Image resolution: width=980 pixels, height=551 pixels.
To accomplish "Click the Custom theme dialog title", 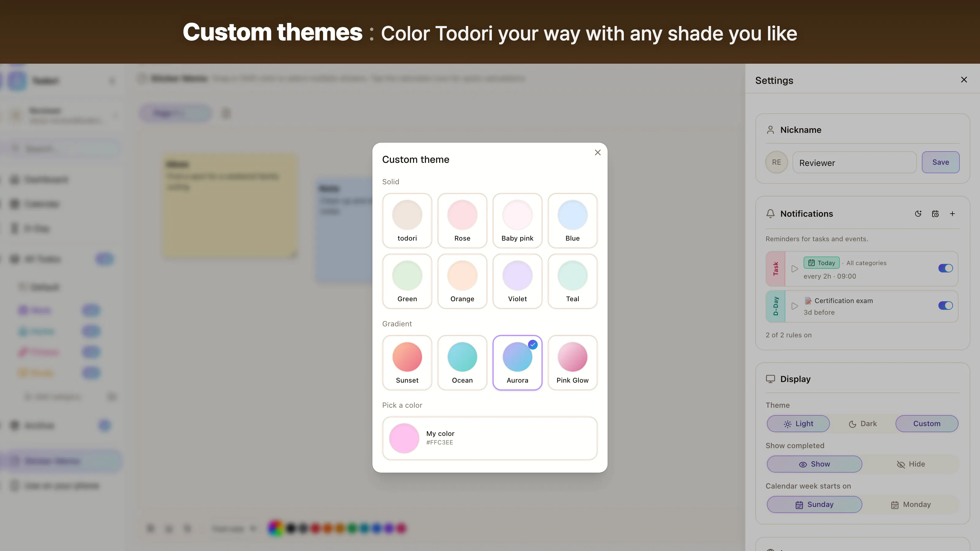I will pos(416,160).
